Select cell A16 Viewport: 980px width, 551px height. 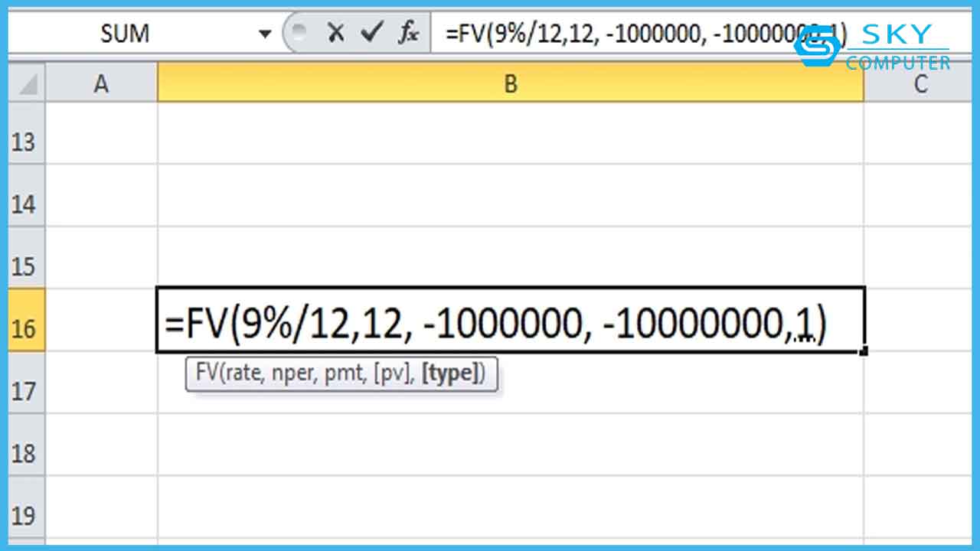(x=102, y=320)
